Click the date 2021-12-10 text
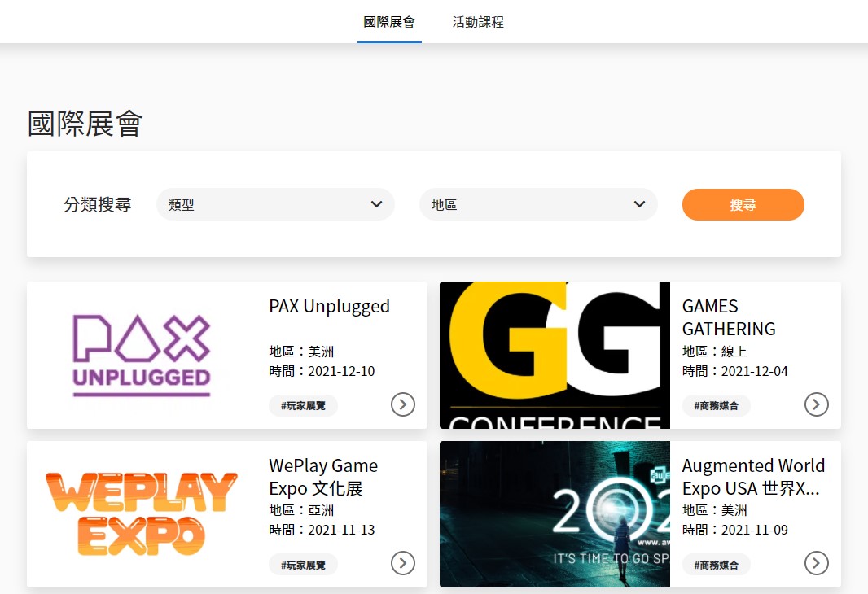 pyautogui.click(x=341, y=371)
